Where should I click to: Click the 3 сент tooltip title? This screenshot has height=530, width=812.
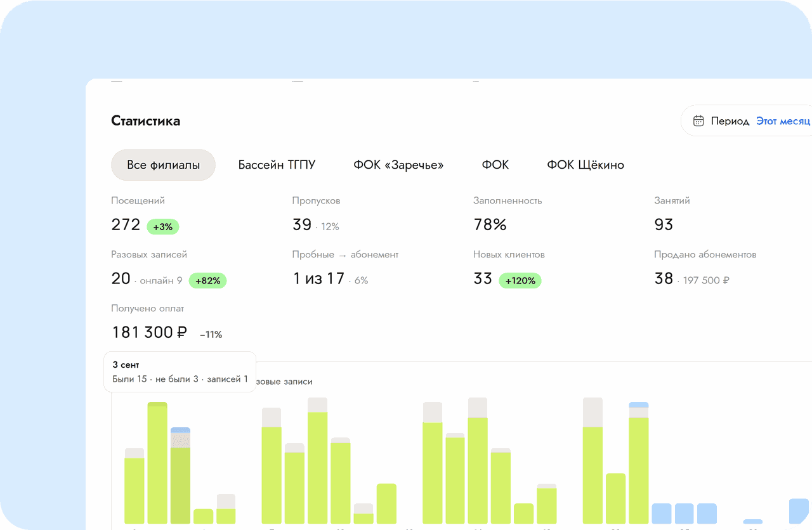tap(126, 365)
